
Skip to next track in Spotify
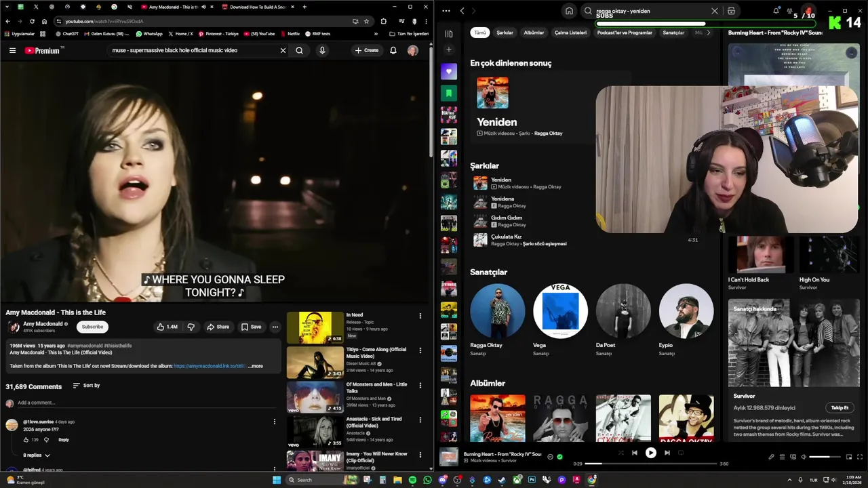[667, 453]
